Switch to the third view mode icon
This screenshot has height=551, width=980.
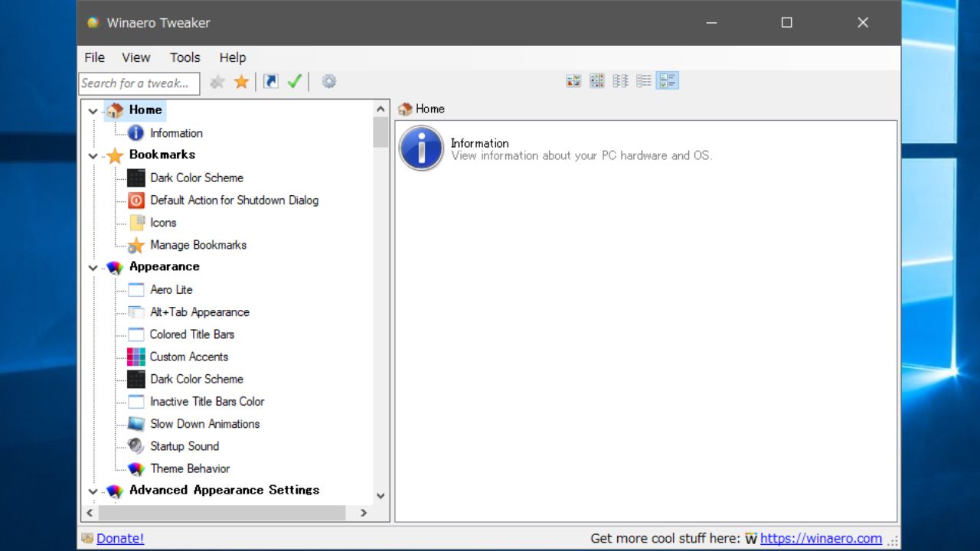pos(621,81)
